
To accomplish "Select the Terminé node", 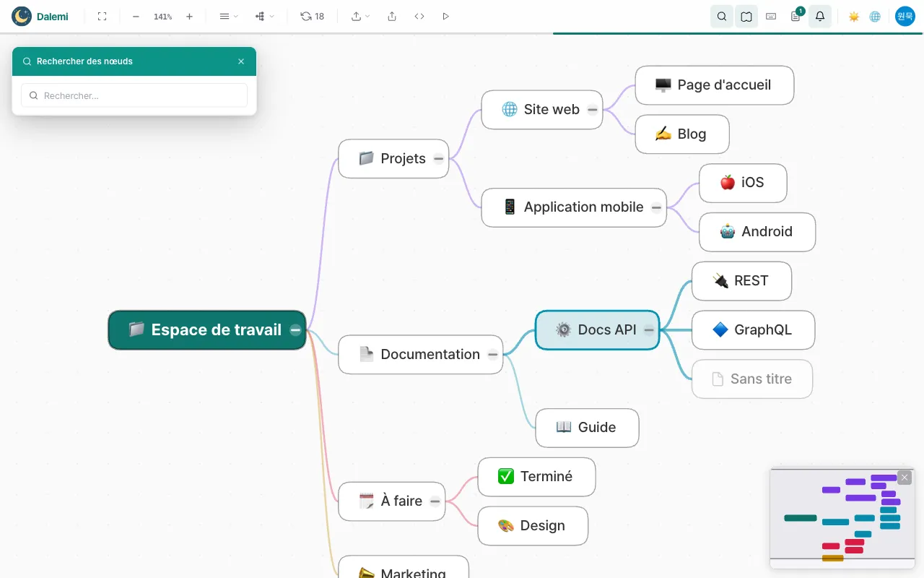I will (x=536, y=477).
